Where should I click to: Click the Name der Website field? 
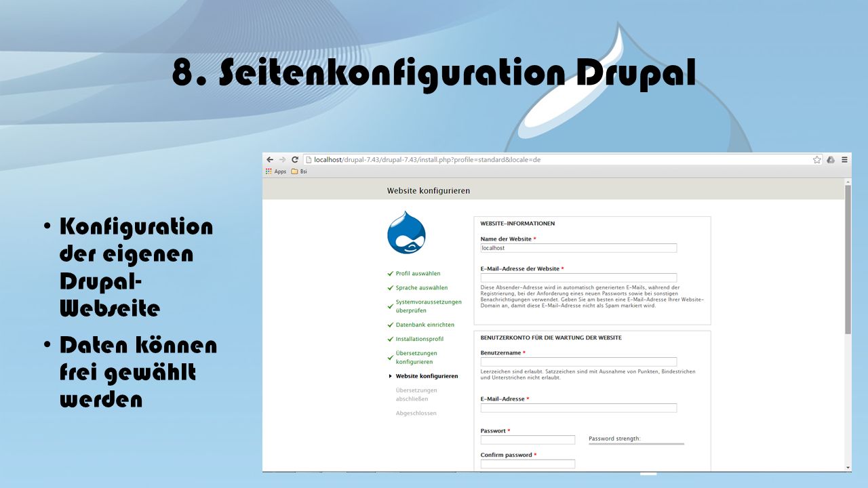click(x=578, y=248)
